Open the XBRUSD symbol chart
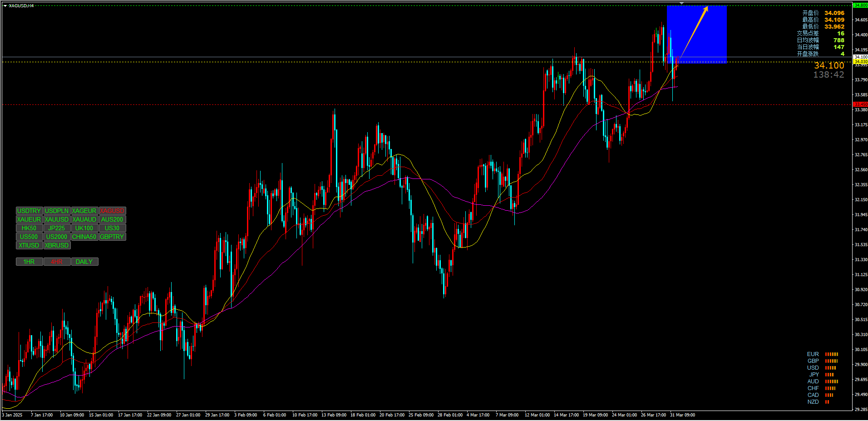The image size is (868, 421). click(x=57, y=245)
